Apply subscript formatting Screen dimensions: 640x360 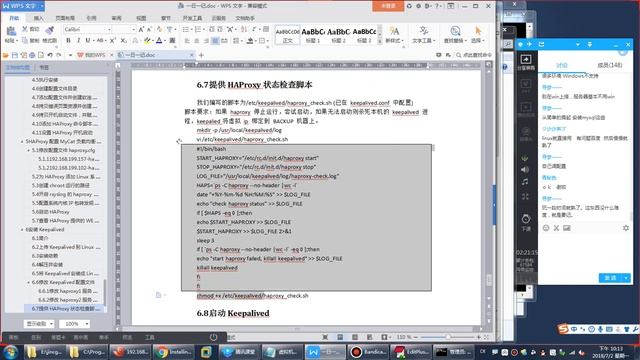tap(123, 40)
